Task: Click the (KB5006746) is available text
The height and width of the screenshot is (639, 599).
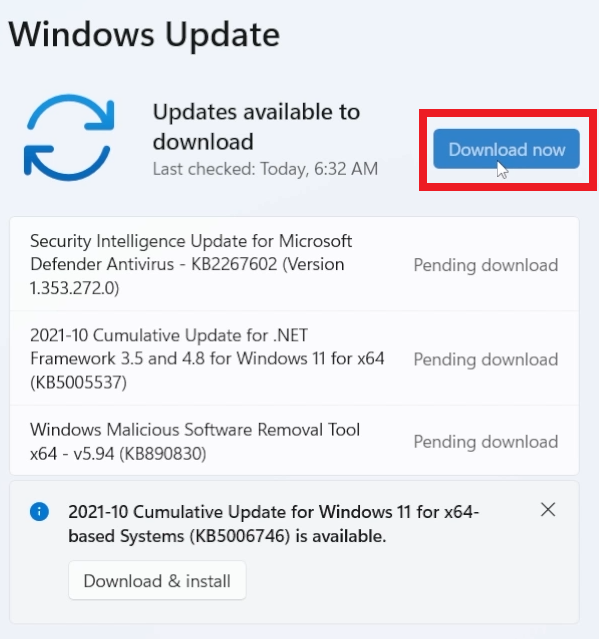Action: [288, 536]
